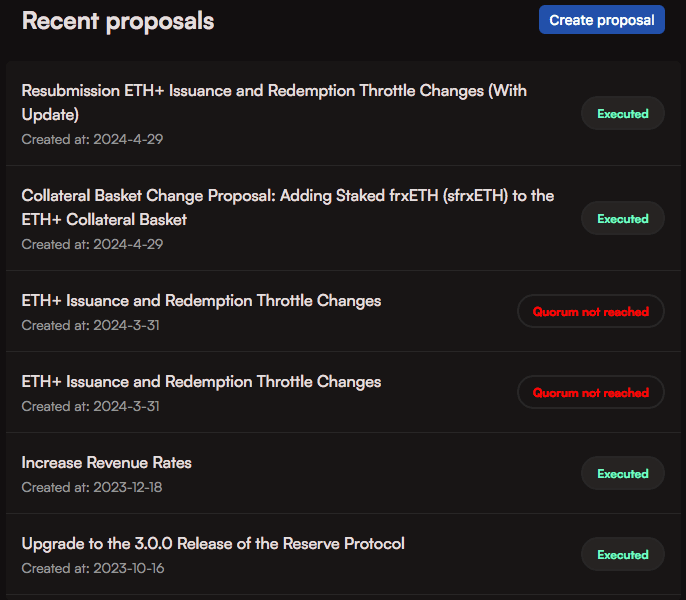Click Executed badge on Resubmission ETH+ proposal
Image resolution: width=686 pixels, height=600 pixels.
click(622, 114)
